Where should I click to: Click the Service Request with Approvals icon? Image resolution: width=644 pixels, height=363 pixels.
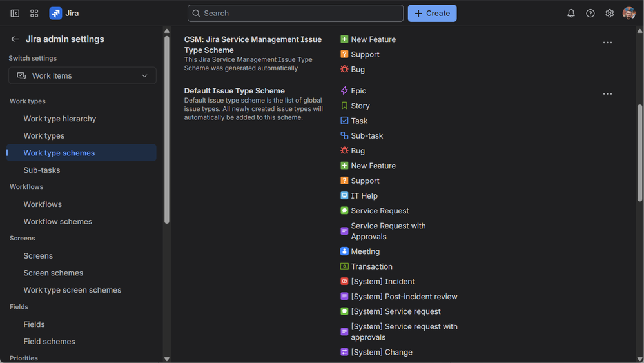coord(344,231)
